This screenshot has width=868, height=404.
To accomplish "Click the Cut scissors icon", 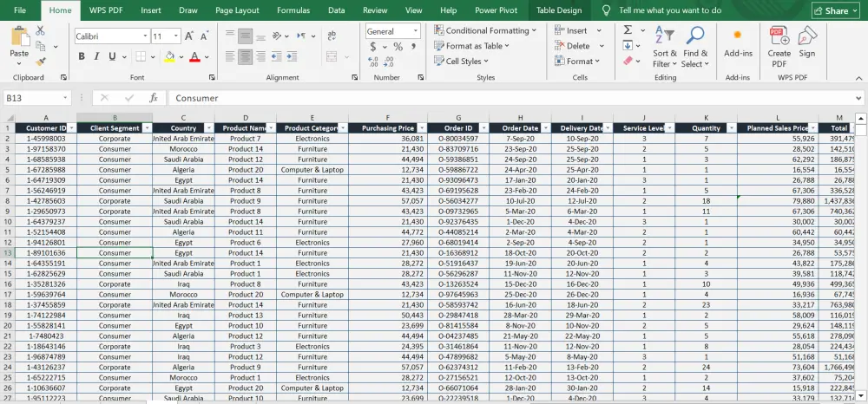I will (x=41, y=31).
